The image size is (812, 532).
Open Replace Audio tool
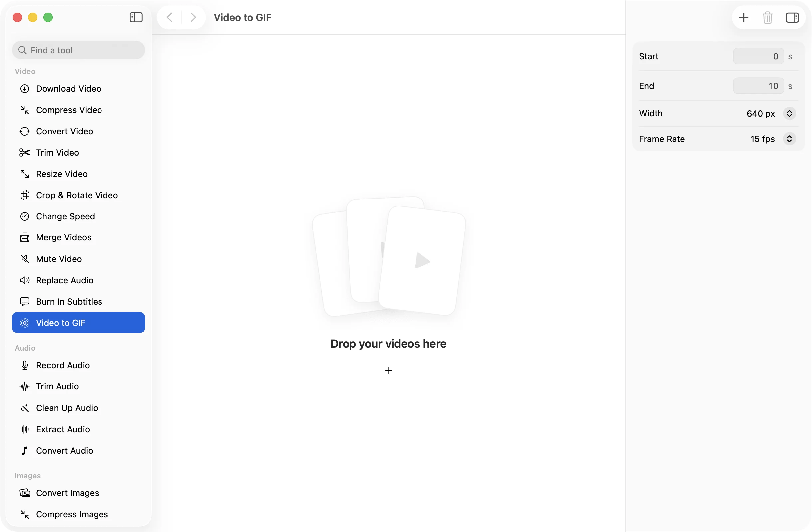pyautogui.click(x=79, y=280)
